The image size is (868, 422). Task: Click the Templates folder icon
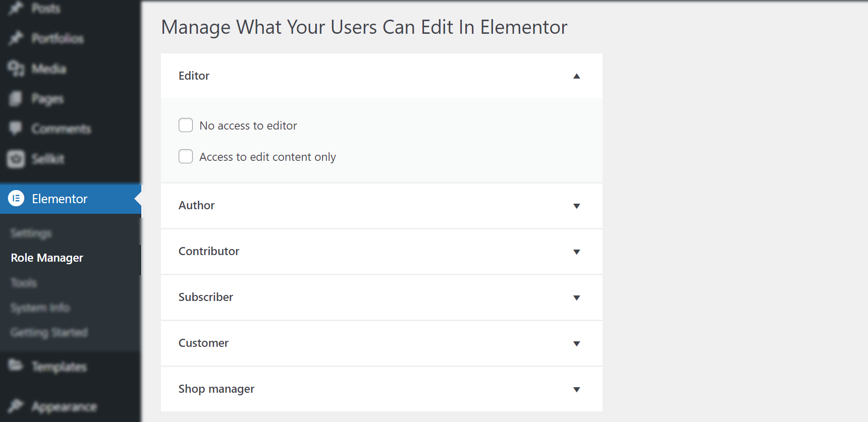[16, 367]
